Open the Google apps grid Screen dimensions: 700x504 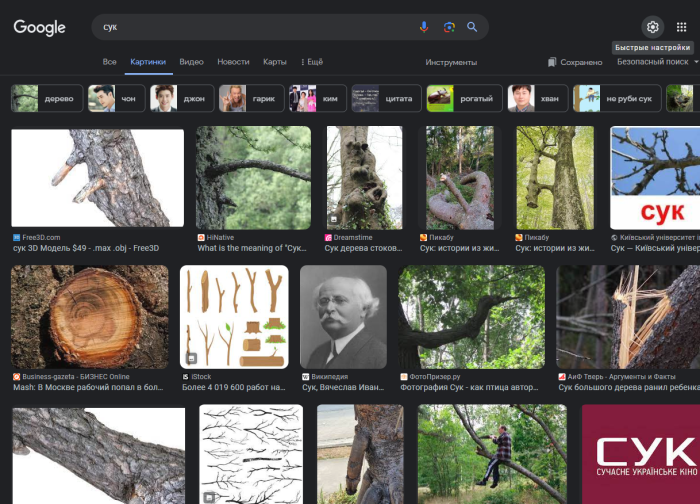pyautogui.click(x=682, y=27)
